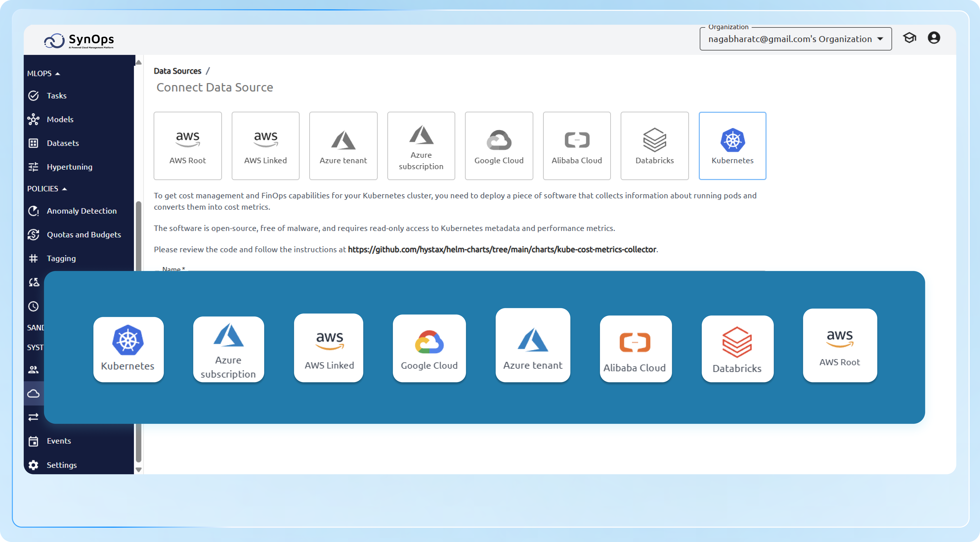
Task: Navigate to the Events section
Action: coord(59,441)
